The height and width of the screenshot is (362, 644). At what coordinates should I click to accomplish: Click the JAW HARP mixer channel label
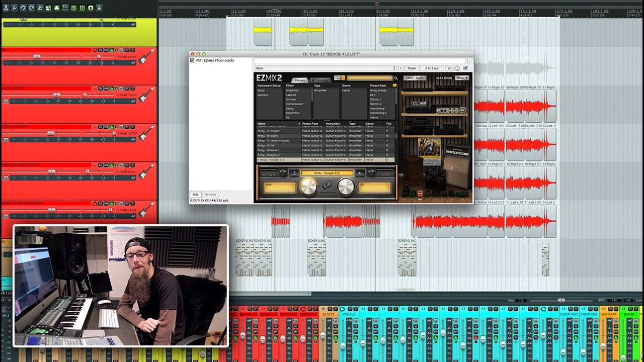click(609, 314)
